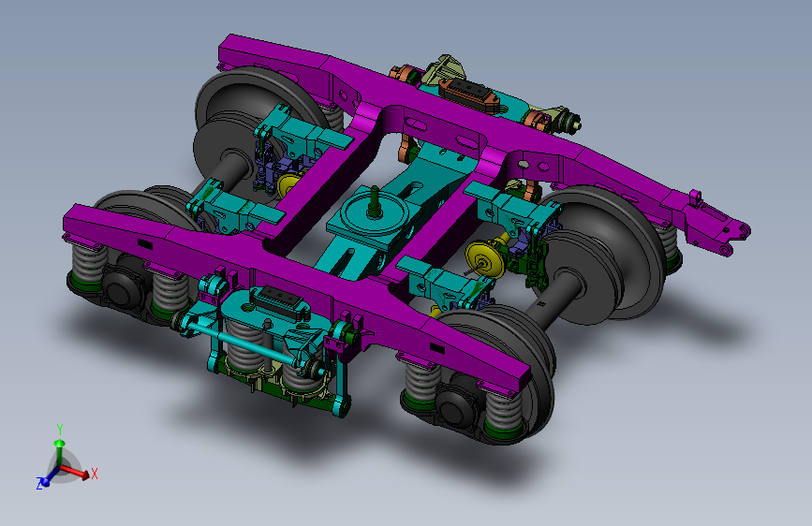Select the slotted oval hole in the rear purple crossbeam
The image size is (812, 526).
tap(415, 124)
